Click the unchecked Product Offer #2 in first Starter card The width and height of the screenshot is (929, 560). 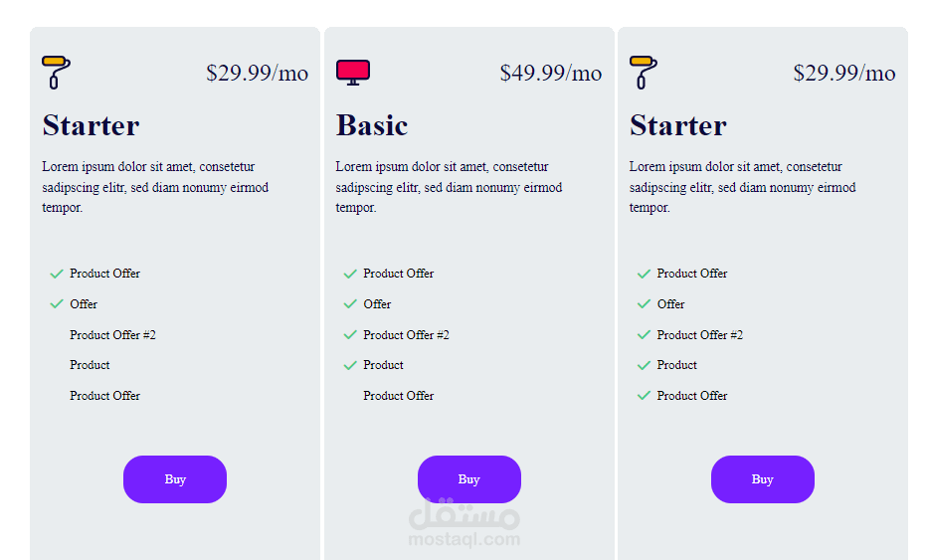coord(112,335)
